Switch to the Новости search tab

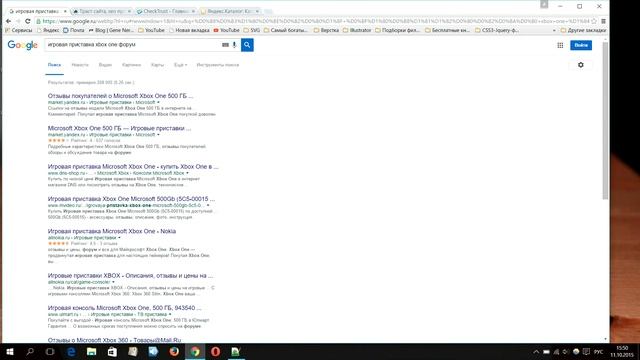click(x=80, y=65)
